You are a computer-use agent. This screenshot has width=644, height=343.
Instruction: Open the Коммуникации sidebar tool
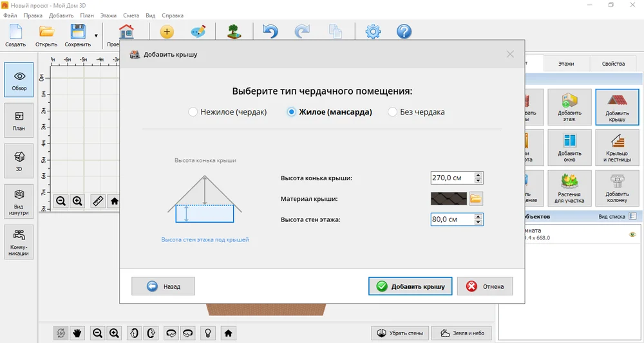(19, 242)
